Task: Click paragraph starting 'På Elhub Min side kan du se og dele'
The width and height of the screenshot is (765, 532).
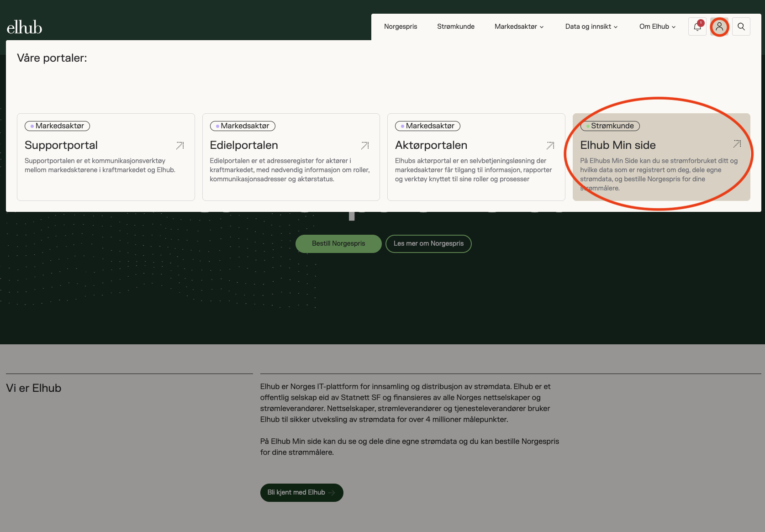Action: click(x=410, y=447)
